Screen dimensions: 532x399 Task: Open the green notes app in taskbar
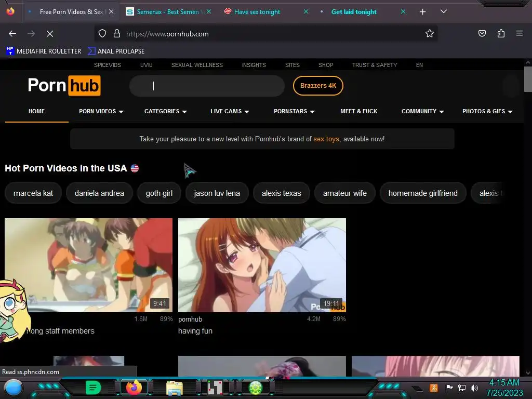94,388
